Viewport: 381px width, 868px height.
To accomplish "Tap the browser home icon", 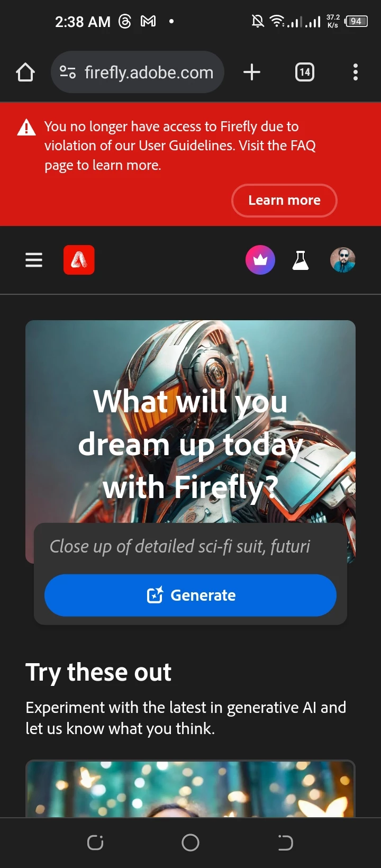I will (25, 72).
